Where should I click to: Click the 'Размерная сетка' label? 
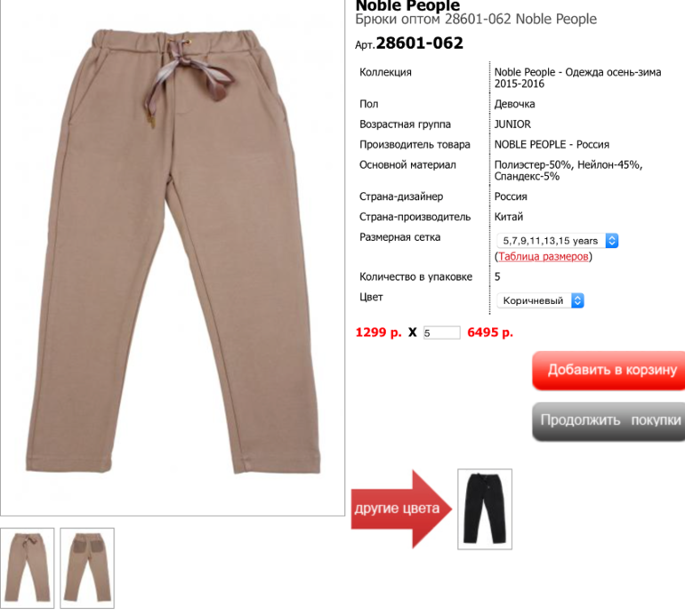399,237
